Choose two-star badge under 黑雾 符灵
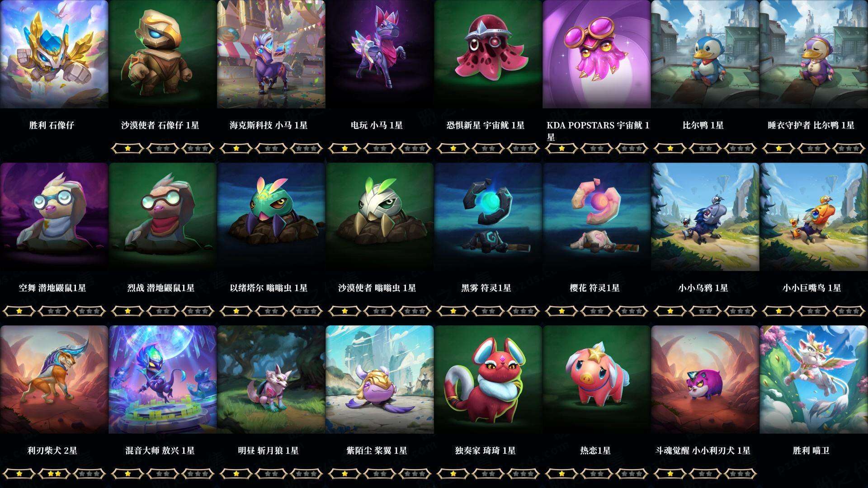The image size is (868, 488). point(488,311)
